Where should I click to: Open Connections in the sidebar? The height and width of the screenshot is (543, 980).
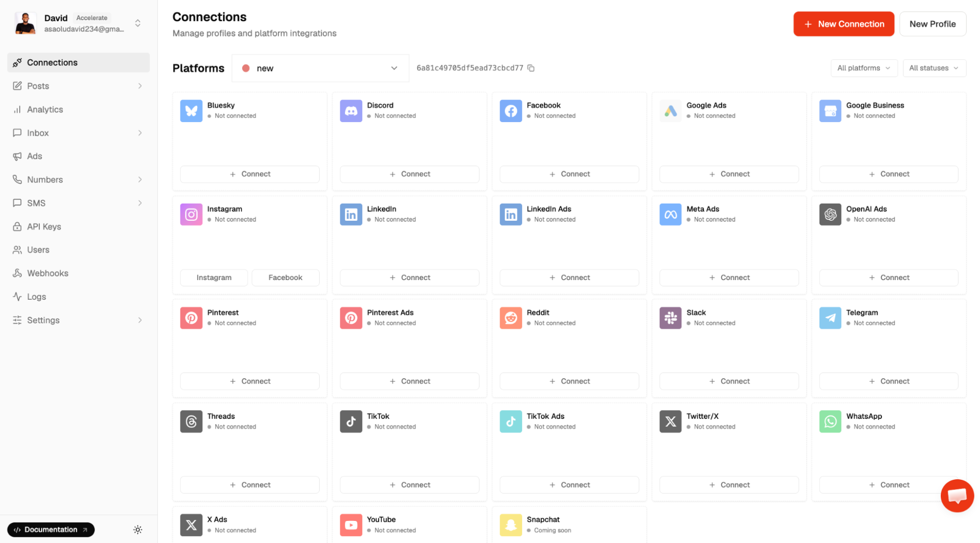click(78, 62)
